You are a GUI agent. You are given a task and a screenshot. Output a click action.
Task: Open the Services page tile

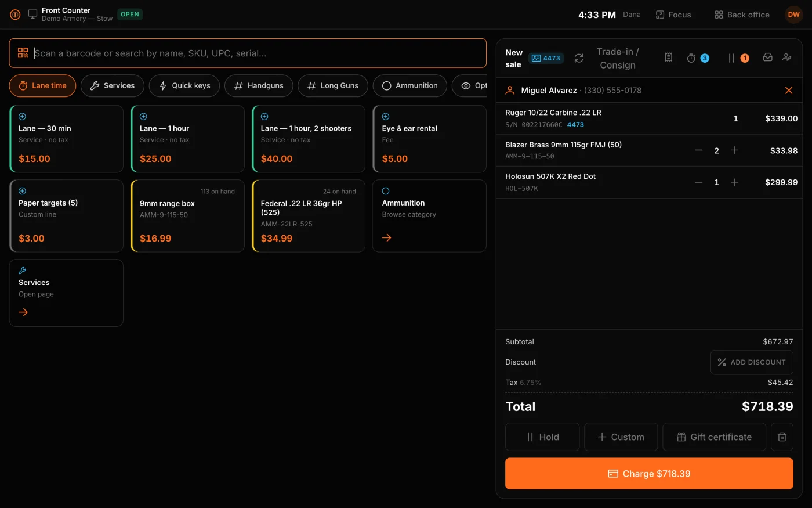(66, 293)
